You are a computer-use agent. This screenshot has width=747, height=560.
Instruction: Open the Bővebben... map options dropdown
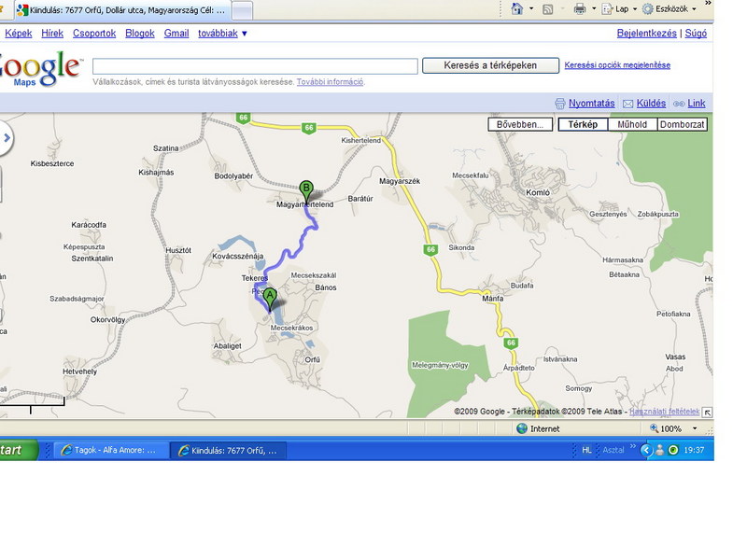pyautogui.click(x=519, y=124)
